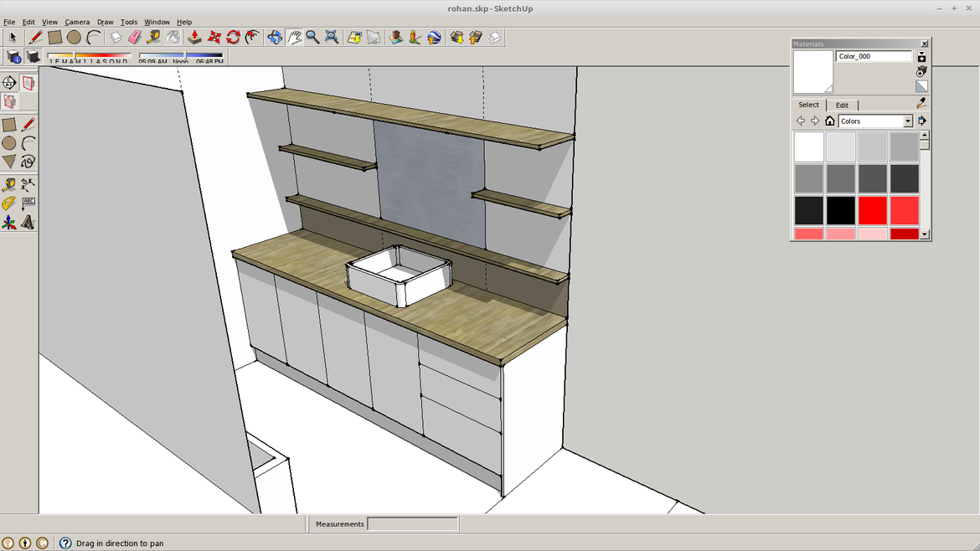Image resolution: width=980 pixels, height=551 pixels.
Task: Open the materials details arrow menu
Action: 921,121
